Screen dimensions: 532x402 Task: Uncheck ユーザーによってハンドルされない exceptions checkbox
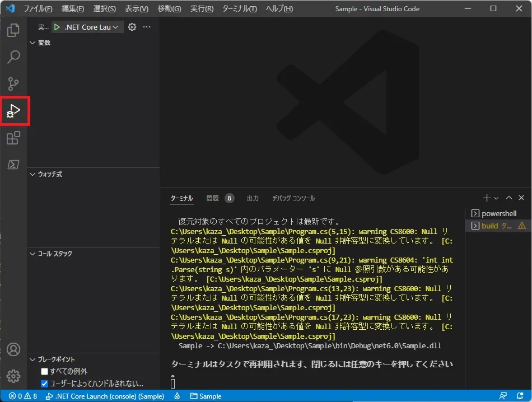(45, 384)
